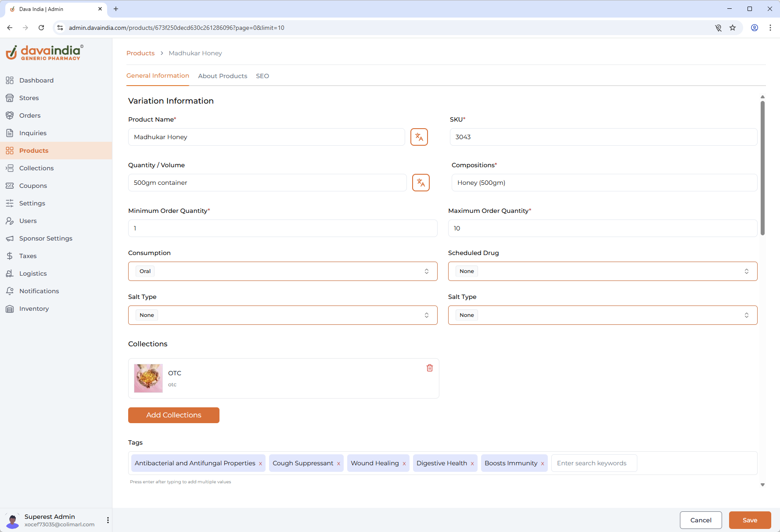
Task: Save the product changes
Action: pos(750,520)
